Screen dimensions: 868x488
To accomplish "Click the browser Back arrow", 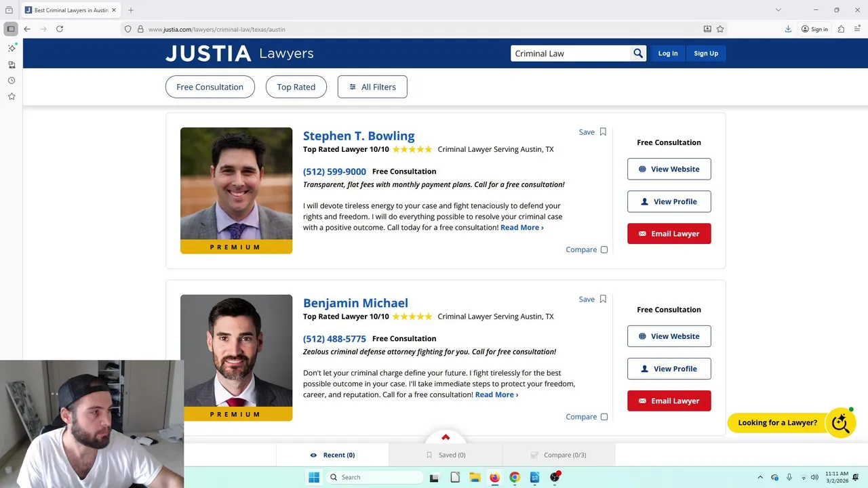I will (27, 29).
